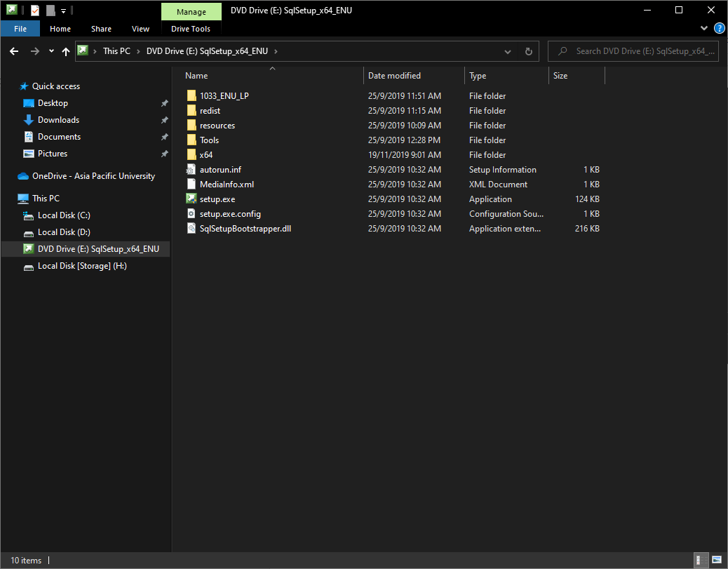The width and height of the screenshot is (728, 569).
Task: Open the recent locations dropdown arrow
Action: [x=51, y=51]
